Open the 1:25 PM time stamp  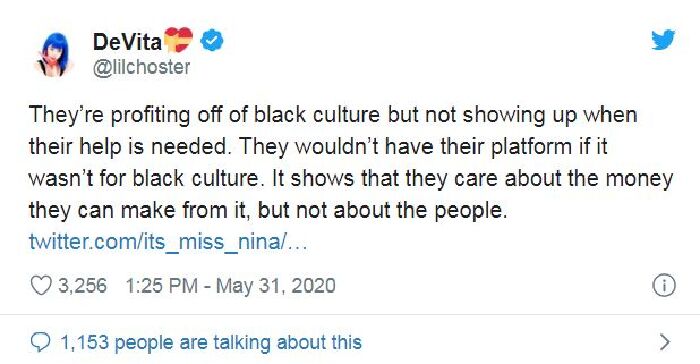[x=161, y=285]
